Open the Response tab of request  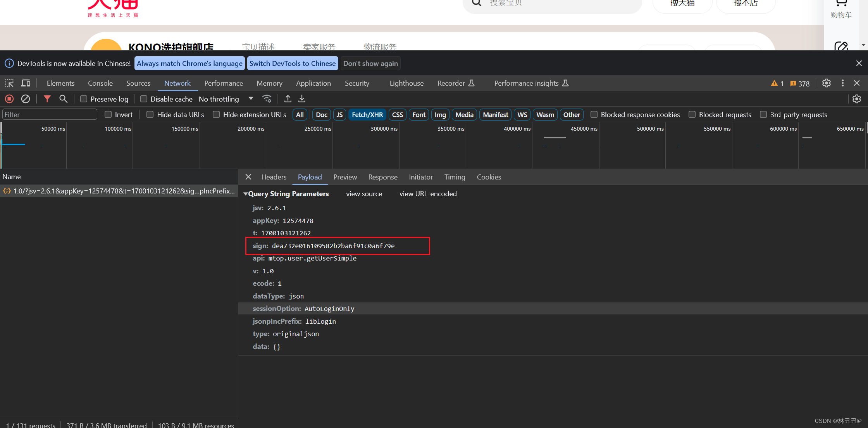382,177
